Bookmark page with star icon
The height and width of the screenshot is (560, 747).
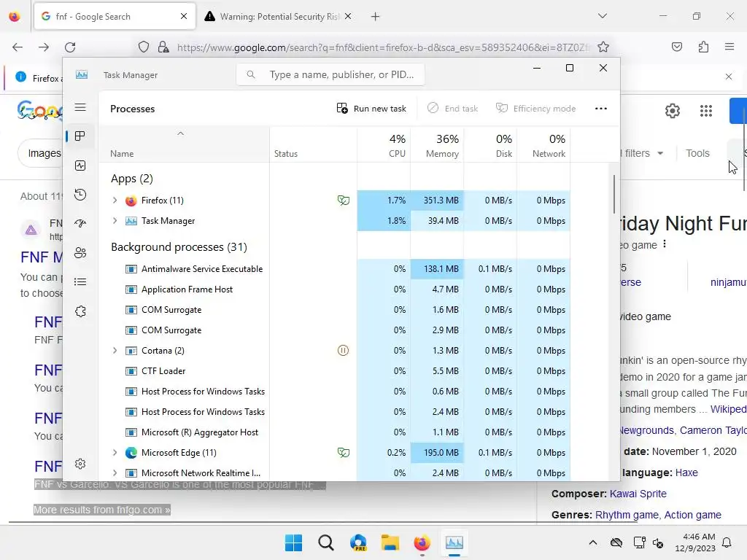click(x=603, y=47)
